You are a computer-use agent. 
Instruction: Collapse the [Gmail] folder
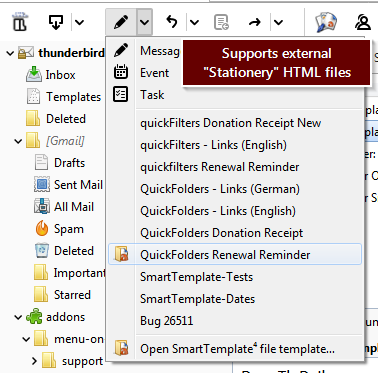coord(18,141)
